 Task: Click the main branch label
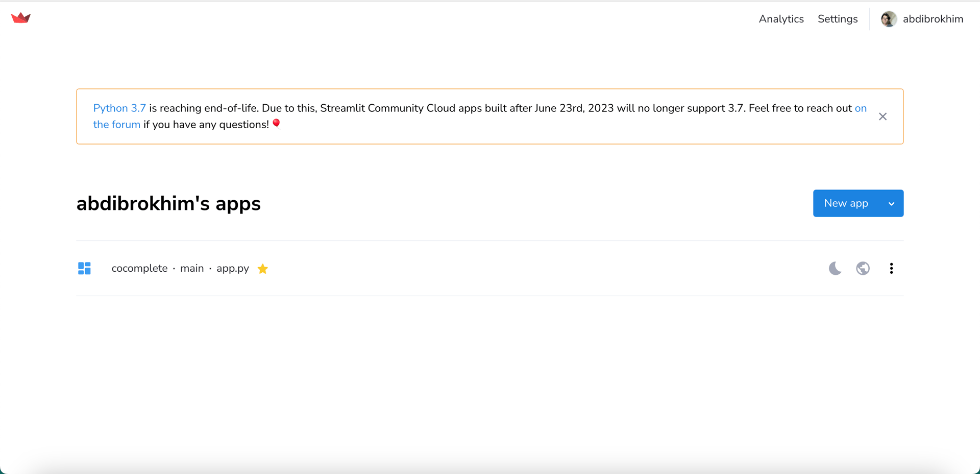(x=192, y=268)
